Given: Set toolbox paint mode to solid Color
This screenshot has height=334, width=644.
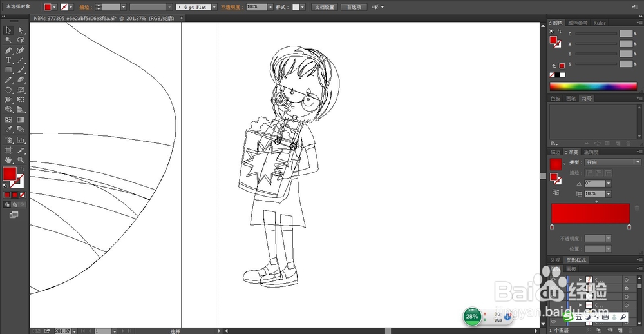Looking at the screenshot, I should pyautogui.click(x=7, y=195).
